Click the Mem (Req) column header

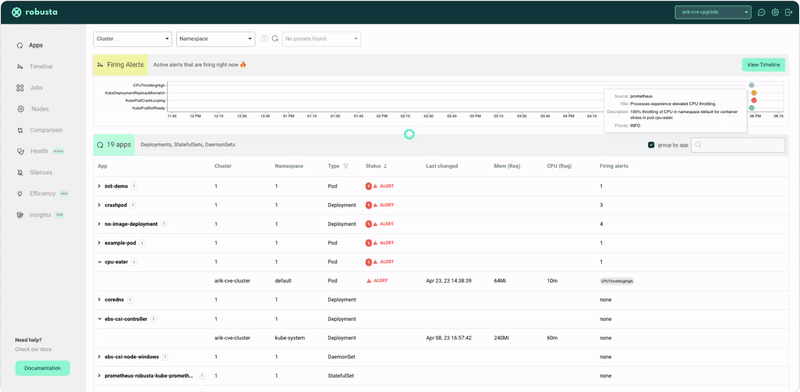507,166
